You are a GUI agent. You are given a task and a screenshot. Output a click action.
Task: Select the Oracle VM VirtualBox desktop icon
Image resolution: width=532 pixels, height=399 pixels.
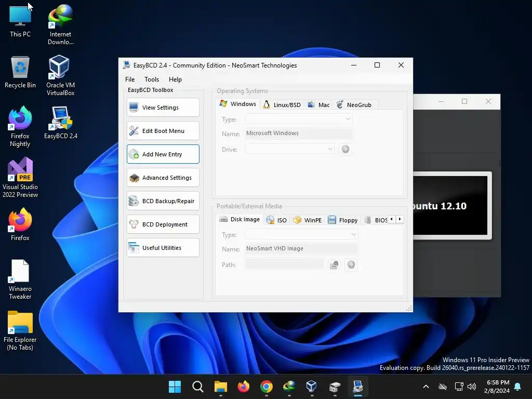[60, 76]
